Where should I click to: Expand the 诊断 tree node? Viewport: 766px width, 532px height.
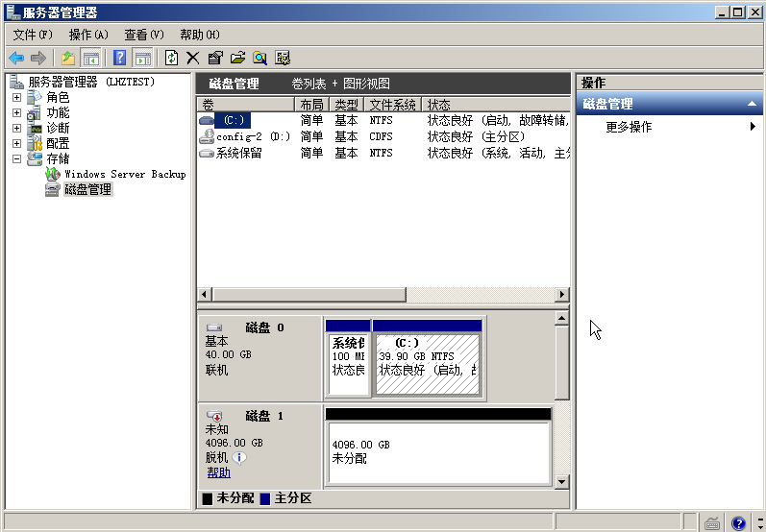17,129
